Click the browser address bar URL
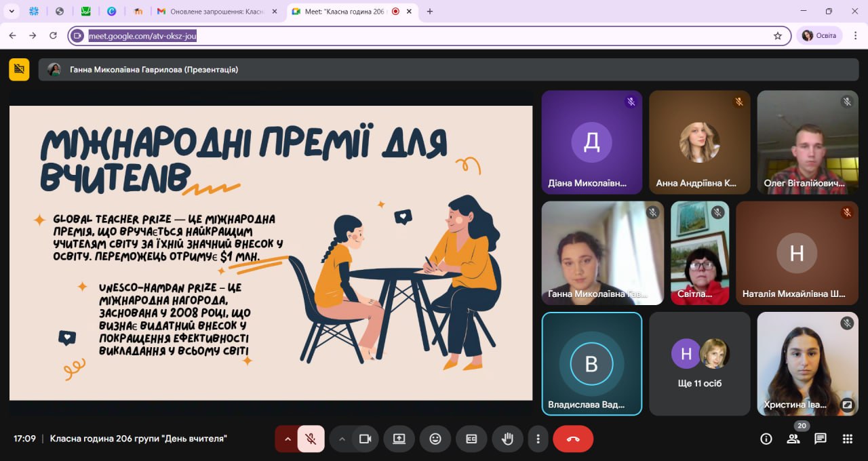The height and width of the screenshot is (461, 868). [142, 36]
